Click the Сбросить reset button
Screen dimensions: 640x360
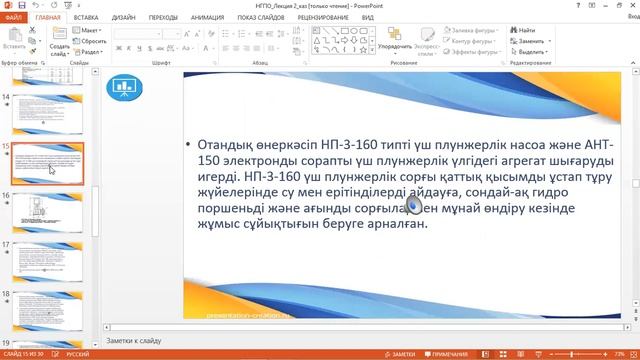click(89, 41)
